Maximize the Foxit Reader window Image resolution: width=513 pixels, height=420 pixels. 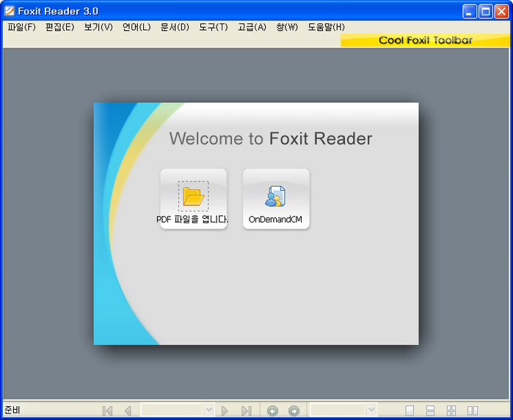(486, 12)
